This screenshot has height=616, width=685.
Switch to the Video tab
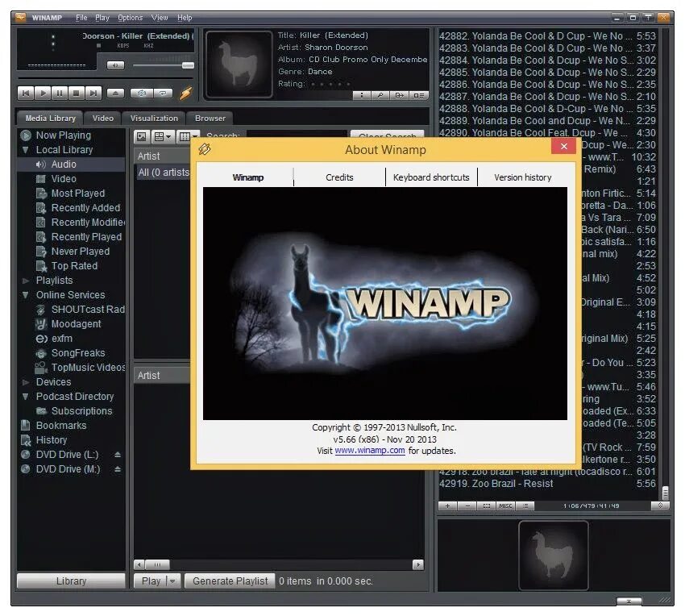pyautogui.click(x=102, y=118)
